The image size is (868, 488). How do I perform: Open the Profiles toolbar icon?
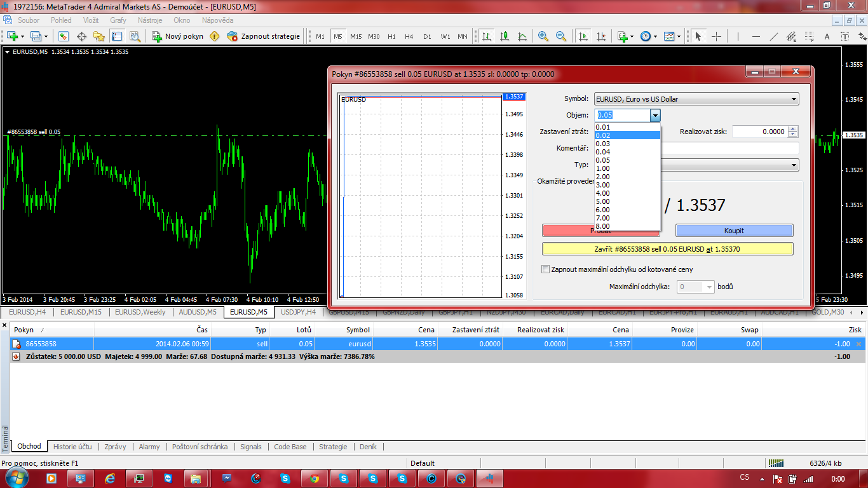pyautogui.click(x=36, y=36)
